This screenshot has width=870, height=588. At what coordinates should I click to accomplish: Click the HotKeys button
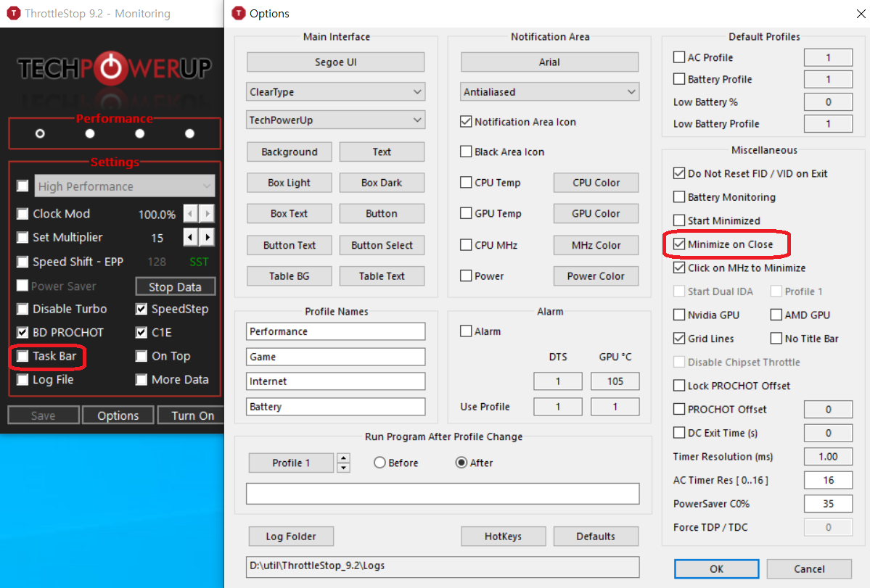click(x=504, y=536)
